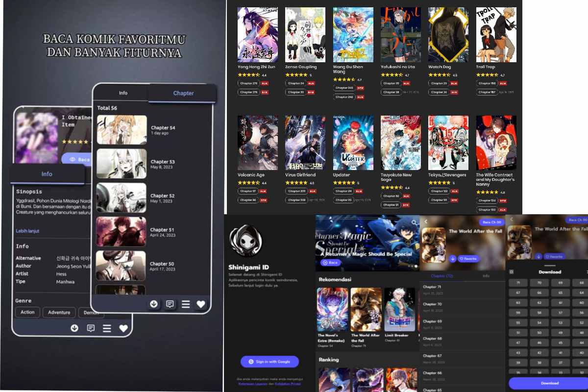
Task: Open comments icon below the Genre section
Action: click(x=91, y=328)
